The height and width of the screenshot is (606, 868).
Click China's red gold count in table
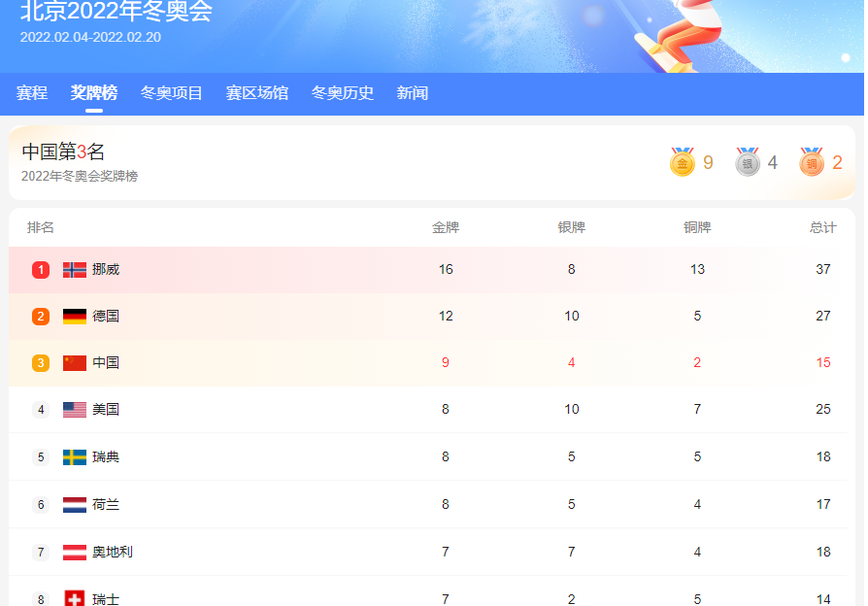coord(445,362)
